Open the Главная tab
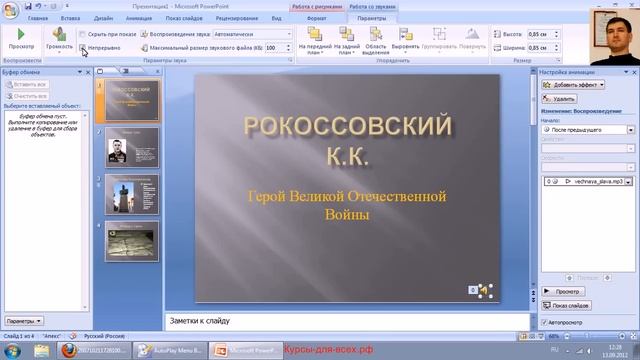This screenshot has width=640, height=360. [38, 18]
